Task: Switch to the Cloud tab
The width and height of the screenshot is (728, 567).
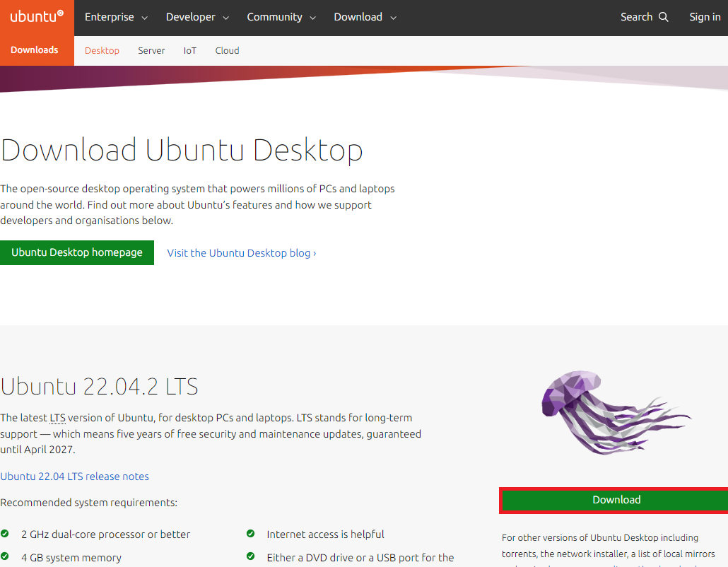Action: (227, 51)
